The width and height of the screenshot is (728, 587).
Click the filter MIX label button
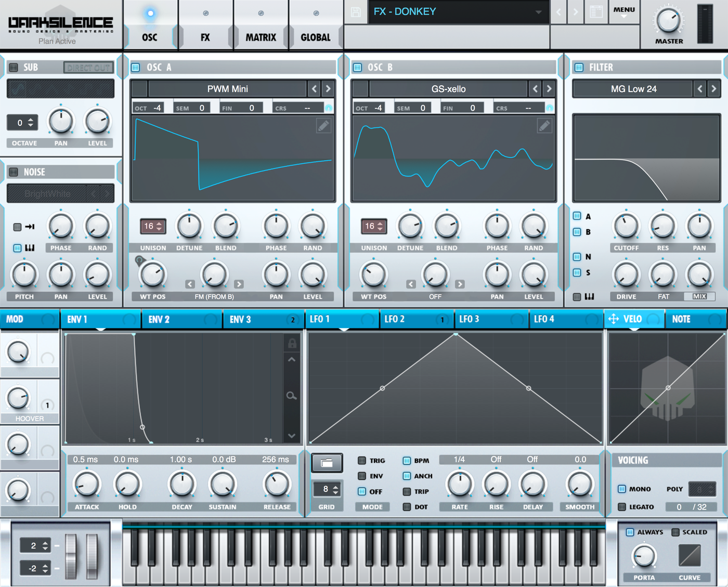(x=699, y=296)
